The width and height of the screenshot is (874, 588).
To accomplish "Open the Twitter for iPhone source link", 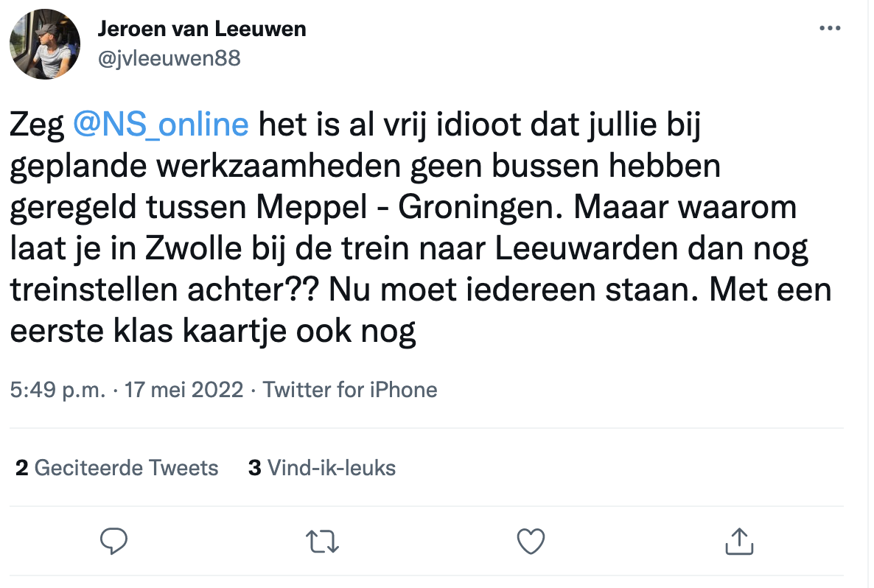I will (x=350, y=389).
